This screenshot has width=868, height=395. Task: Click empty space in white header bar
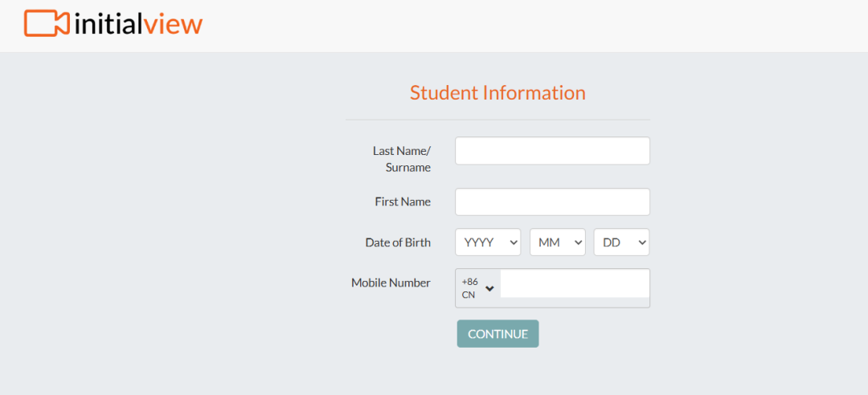coord(522,26)
